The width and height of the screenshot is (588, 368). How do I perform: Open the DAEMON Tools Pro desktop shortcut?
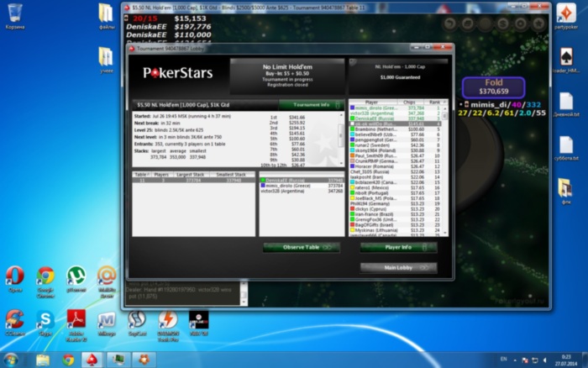(x=168, y=325)
